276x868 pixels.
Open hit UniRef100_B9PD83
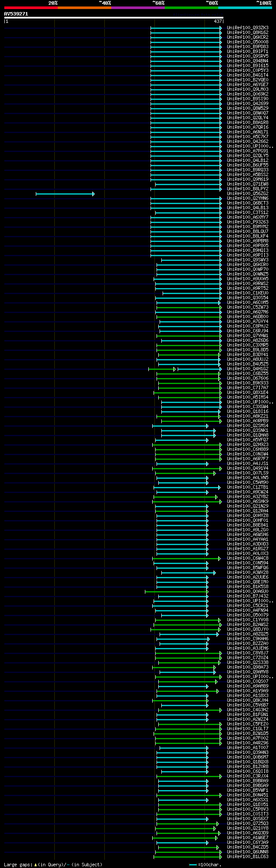click(x=248, y=46)
